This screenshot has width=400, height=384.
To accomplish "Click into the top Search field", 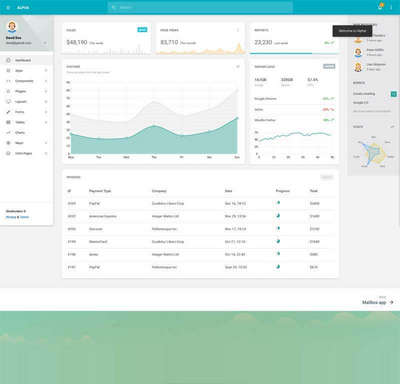I will (200, 7).
